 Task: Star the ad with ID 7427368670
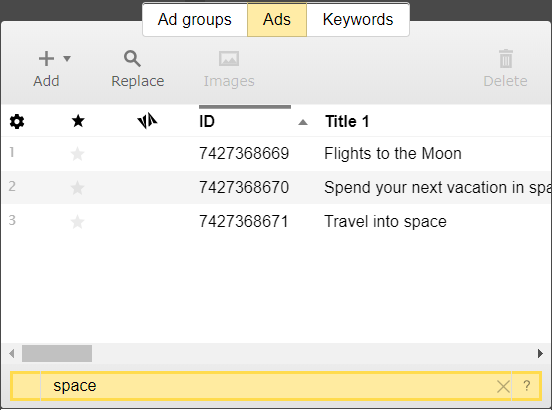click(77, 188)
